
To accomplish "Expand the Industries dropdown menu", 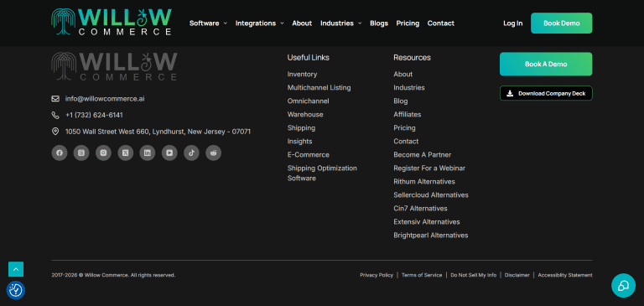I will [341, 23].
